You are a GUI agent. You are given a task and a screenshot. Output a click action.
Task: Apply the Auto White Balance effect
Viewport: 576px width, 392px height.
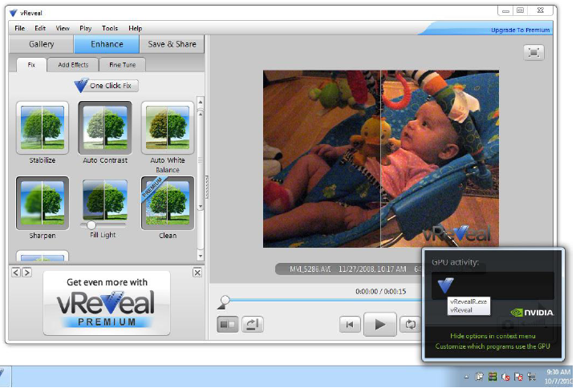click(x=168, y=127)
